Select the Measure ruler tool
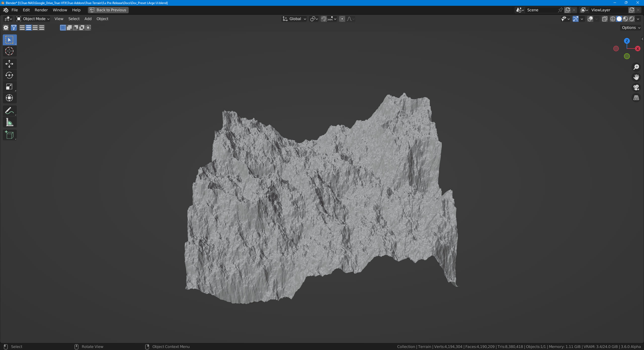This screenshot has height=350, width=644. coord(9,122)
